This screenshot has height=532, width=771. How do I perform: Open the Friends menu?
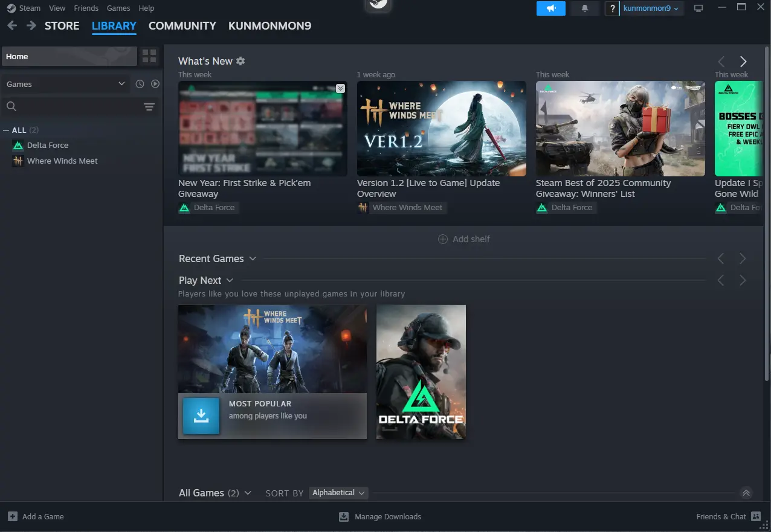click(86, 8)
